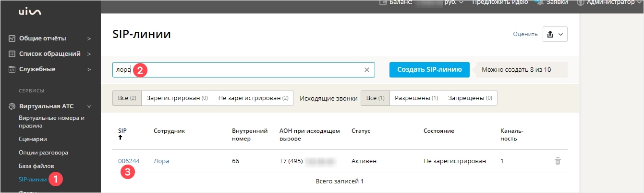
Task: Filter by Зарегистрирован (0)
Action: (177, 98)
